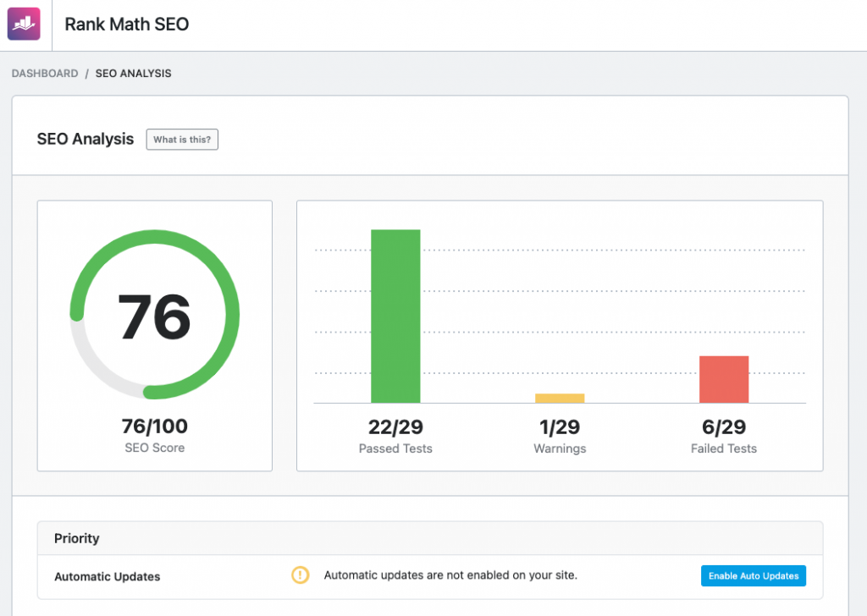Image resolution: width=867 pixels, height=616 pixels.
Task: Click the 'SEO Score' label
Action: point(155,448)
